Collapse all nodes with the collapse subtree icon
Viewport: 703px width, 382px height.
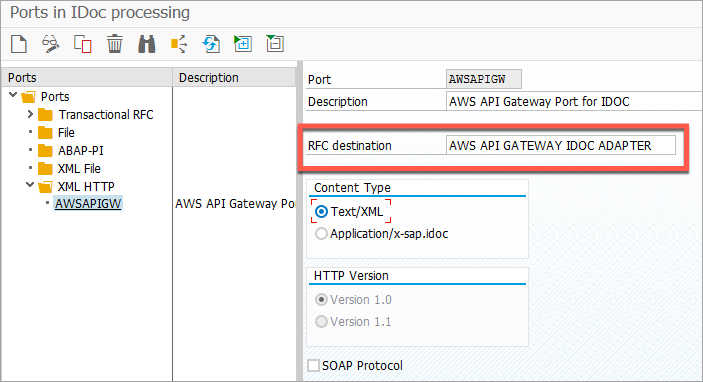275,44
